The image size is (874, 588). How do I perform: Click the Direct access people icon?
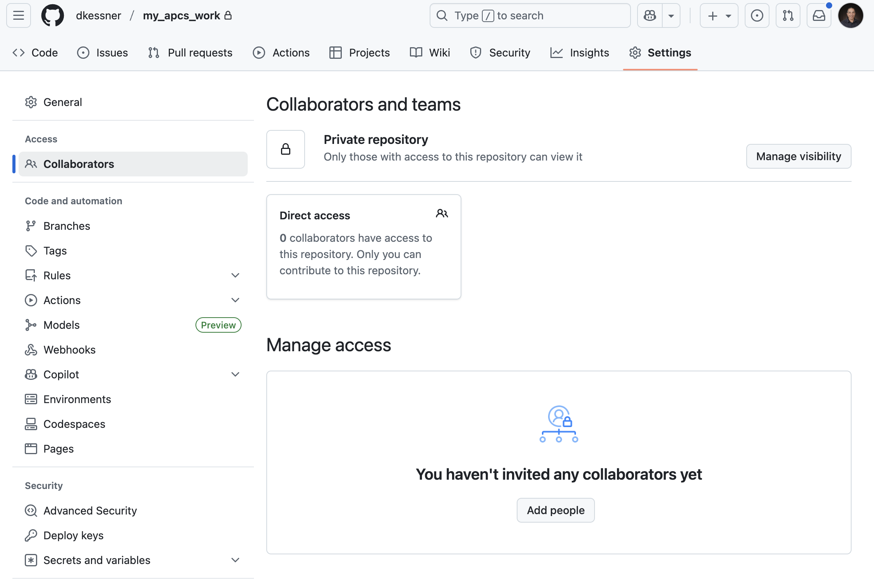tap(442, 214)
